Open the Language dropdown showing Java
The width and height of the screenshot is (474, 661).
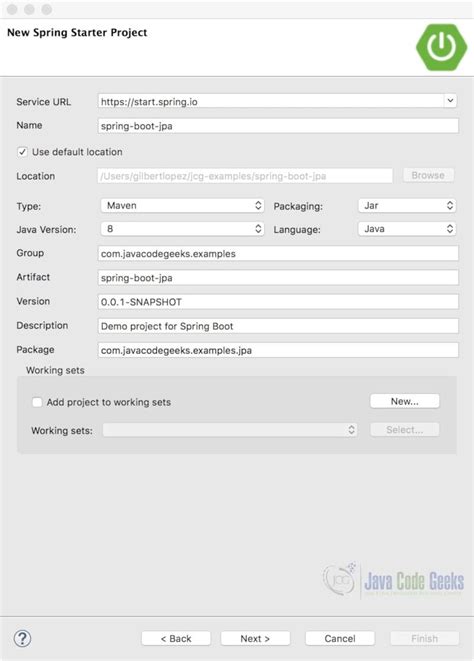407,229
